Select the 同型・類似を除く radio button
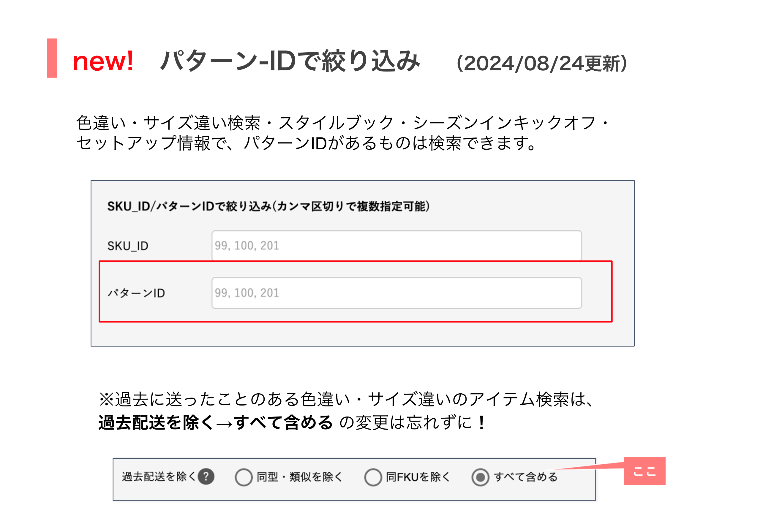The width and height of the screenshot is (771, 532). coord(244,477)
